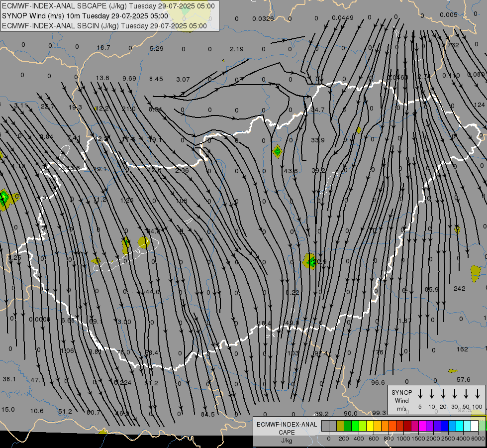Image resolution: width=487 pixels, height=448 pixels.
Task: Click the ECMWF-INDEX-ANAL SBCAPE title line
Action: tap(108, 6)
